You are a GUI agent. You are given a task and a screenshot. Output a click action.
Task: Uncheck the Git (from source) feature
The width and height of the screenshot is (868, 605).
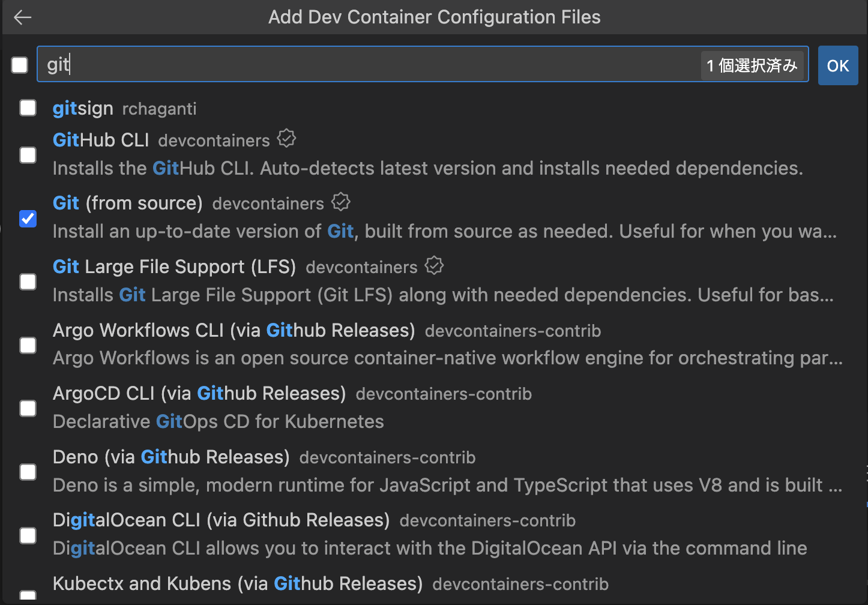[x=28, y=218]
